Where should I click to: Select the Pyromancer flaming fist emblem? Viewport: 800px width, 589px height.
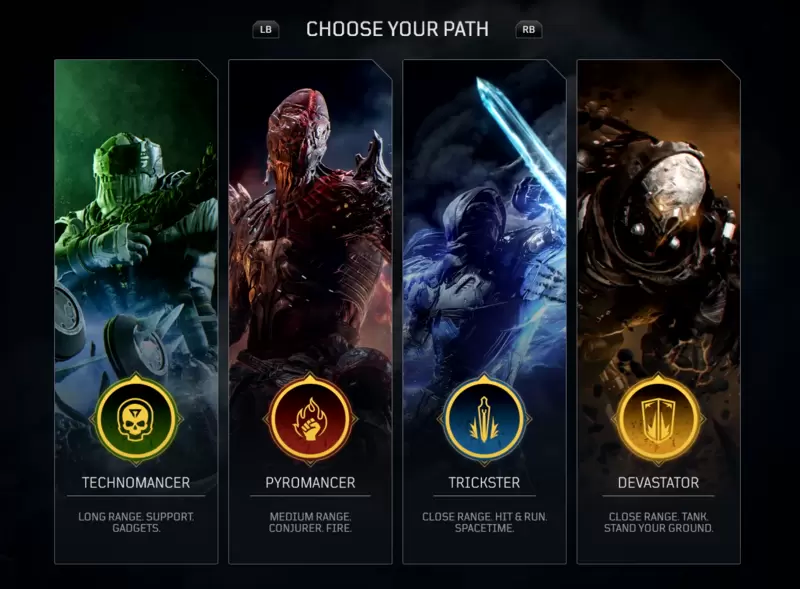(x=310, y=420)
